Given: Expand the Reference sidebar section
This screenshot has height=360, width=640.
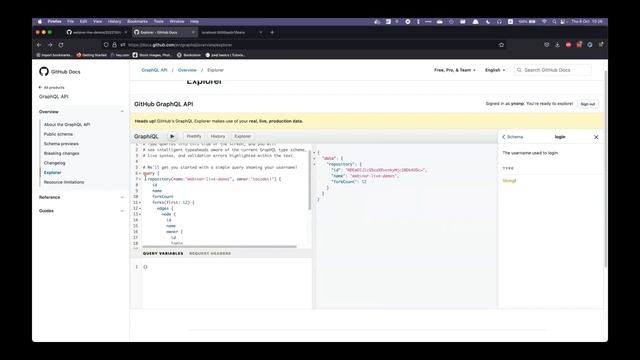Looking at the screenshot, I should pyautogui.click(x=122, y=198).
